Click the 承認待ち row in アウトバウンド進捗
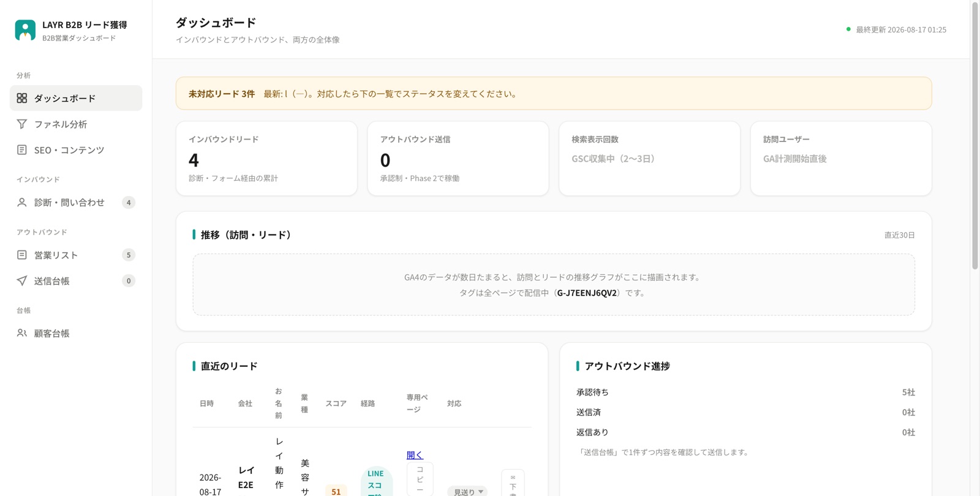The image size is (980, 496). (x=745, y=392)
